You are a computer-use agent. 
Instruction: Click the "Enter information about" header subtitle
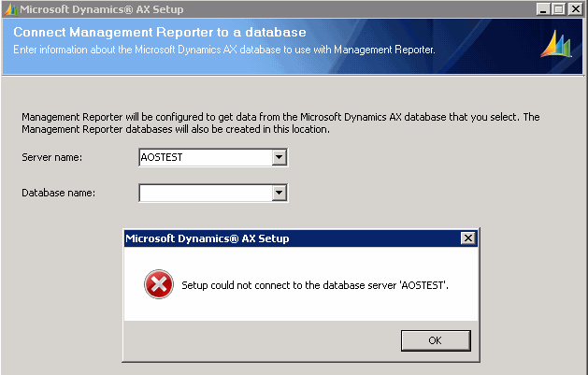pyautogui.click(x=224, y=48)
